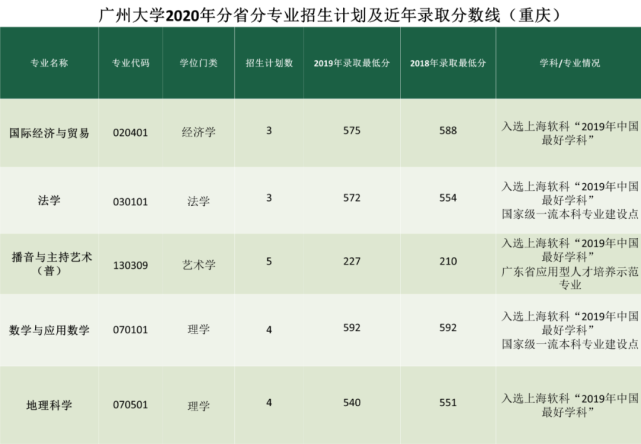Select the 2019 score 540

[x=352, y=403]
